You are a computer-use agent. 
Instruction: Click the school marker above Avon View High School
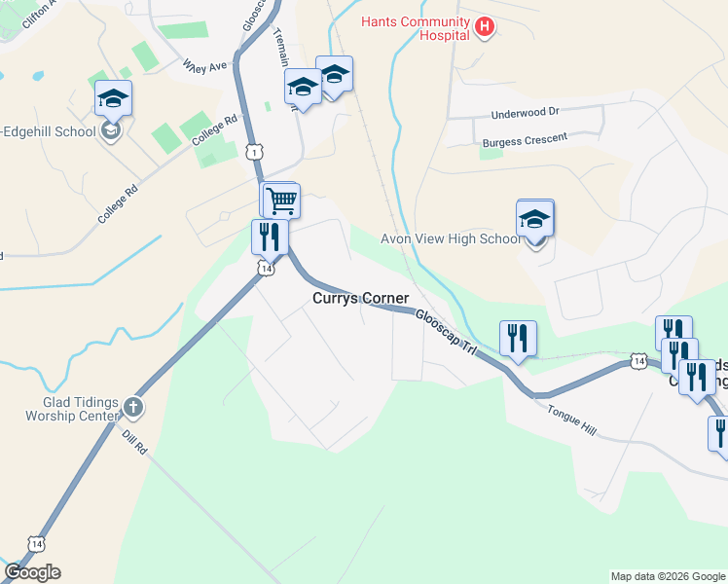tap(535, 219)
